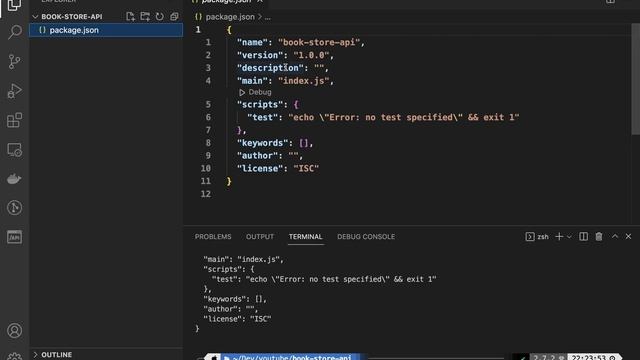Switch to the PROBLEMS tab

213,237
